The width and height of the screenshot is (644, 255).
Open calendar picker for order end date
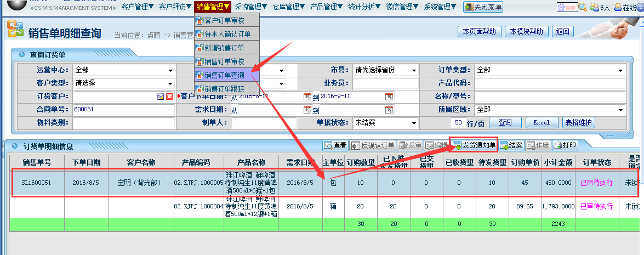pyautogui.click(x=389, y=97)
